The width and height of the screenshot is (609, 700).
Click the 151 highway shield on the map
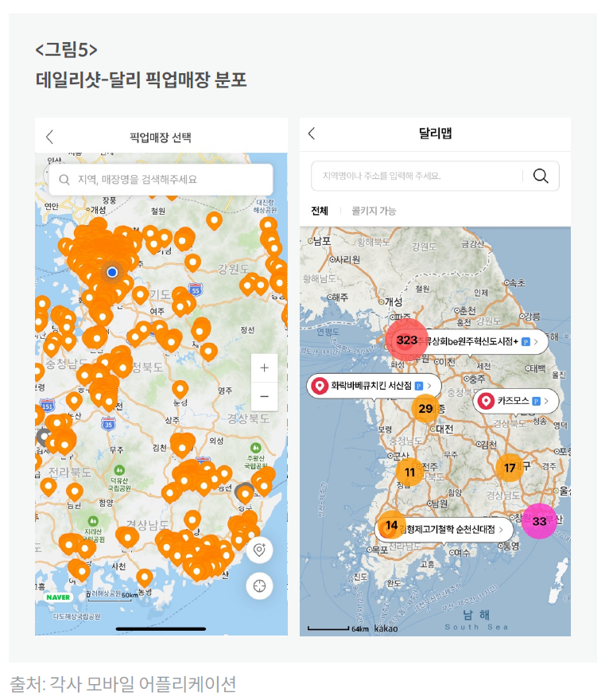point(48,406)
